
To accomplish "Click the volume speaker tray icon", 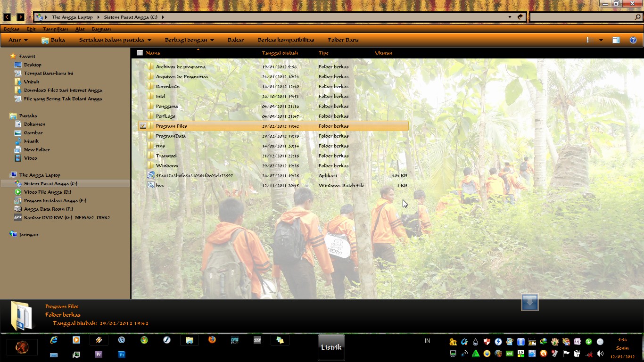I will pos(600,354).
